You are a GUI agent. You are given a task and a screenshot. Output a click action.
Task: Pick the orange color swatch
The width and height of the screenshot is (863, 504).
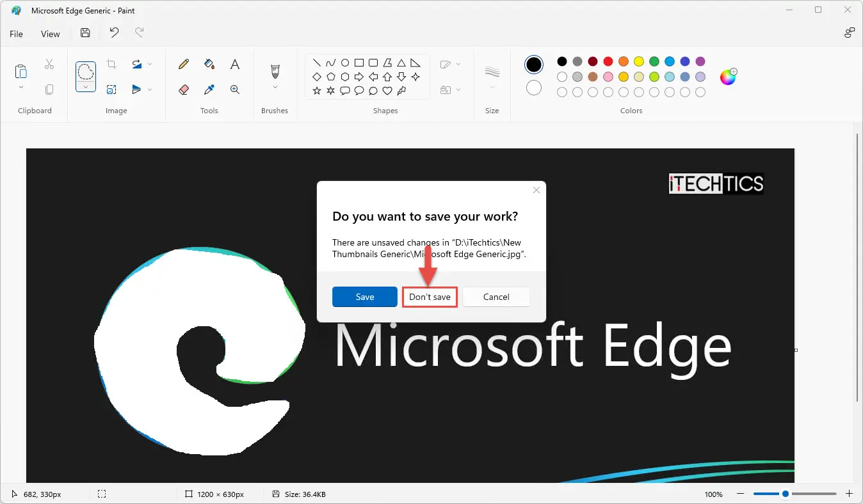coord(624,61)
